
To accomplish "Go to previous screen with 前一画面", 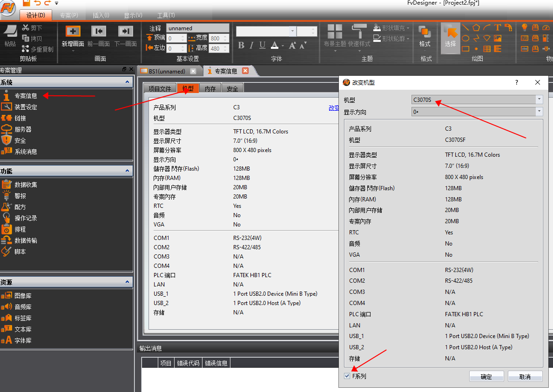I will [x=98, y=32].
